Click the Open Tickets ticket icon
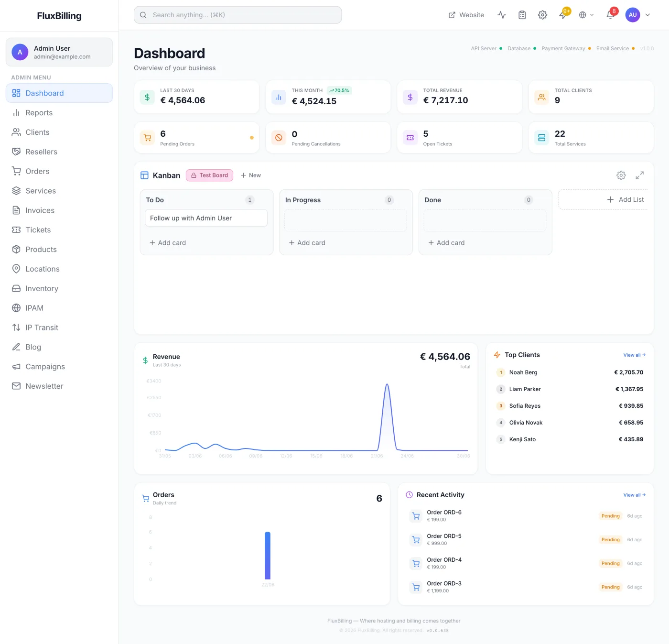The height and width of the screenshot is (644, 669). click(x=410, y=138)
